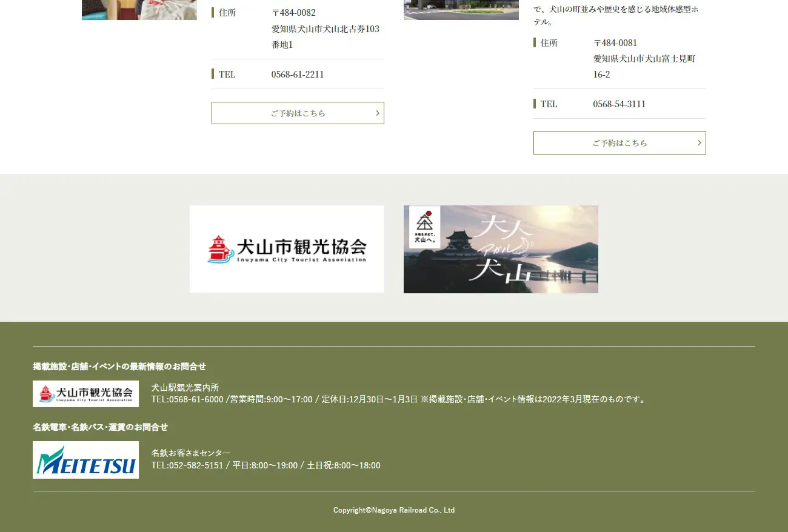Screen dimensions: 788x532
Task: Open the Inuyama City Tourist Association banner
Action: click(x=287, y=249)
